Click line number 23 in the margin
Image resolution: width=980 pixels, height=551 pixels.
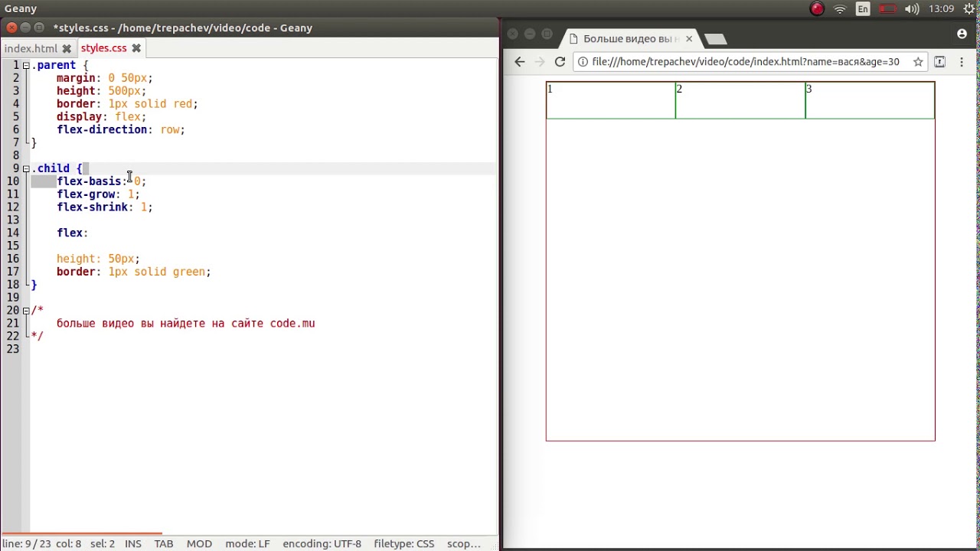[x=13, y=349]
